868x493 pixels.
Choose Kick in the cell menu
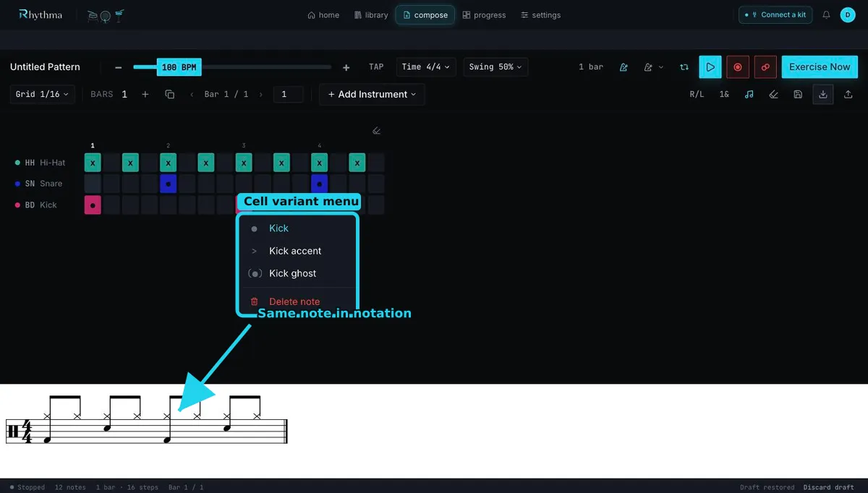[297, 228]
